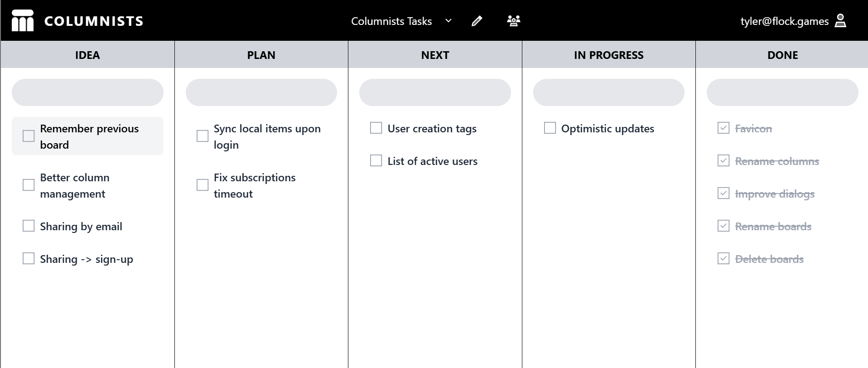The width and height of the screenshot is (868, 368).
Task: Check the User creation tags item
Action: (x=376, y=128)
